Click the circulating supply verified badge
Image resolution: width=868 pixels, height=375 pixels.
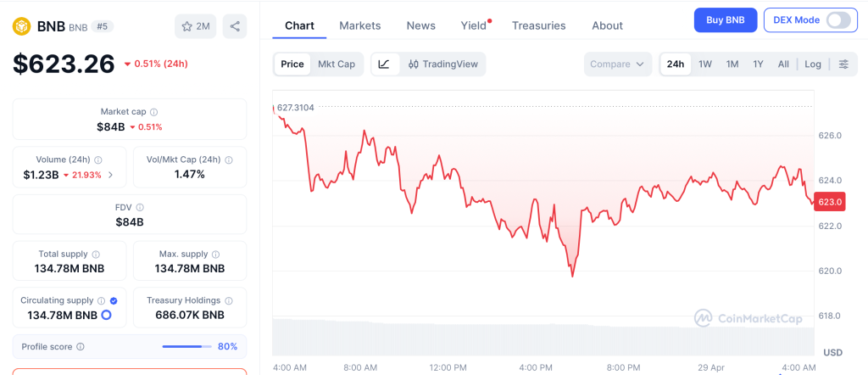(114, 300)
